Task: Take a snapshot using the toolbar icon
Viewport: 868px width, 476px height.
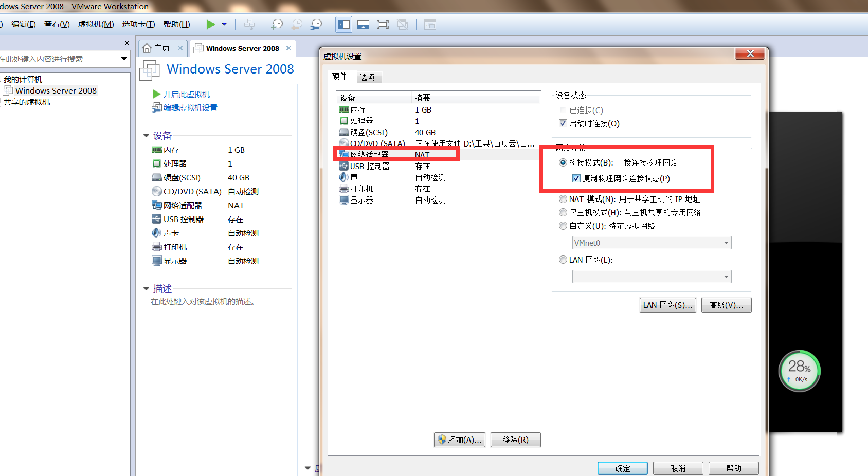Action: pyautogui.click(x=277, y=24)
